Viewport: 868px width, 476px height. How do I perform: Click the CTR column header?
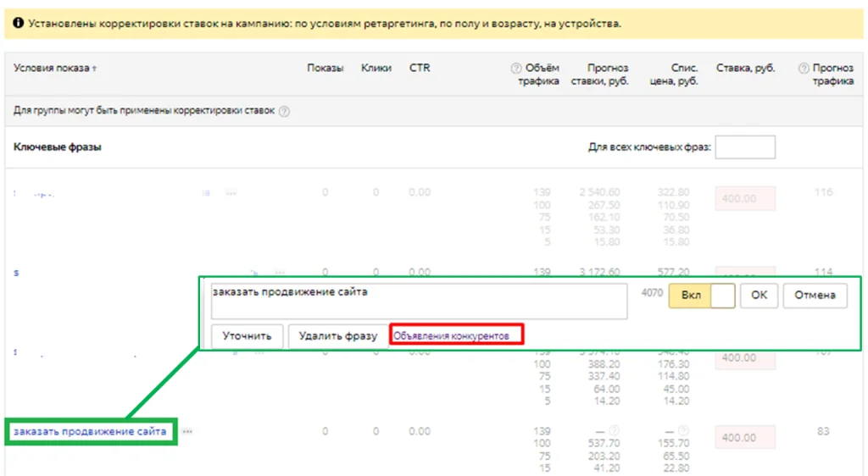coord(420,68)
